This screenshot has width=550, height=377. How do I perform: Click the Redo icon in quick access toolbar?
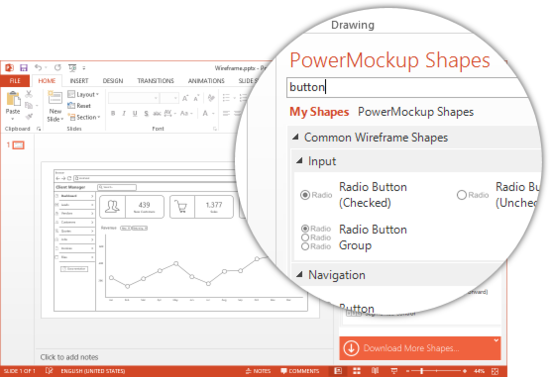58,67
